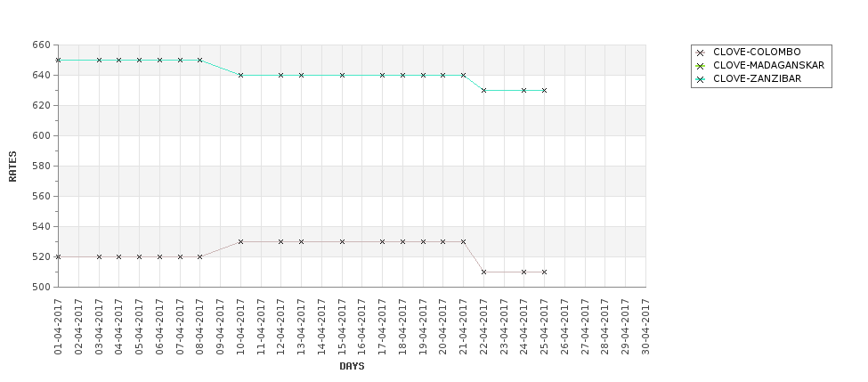Viewport: 868px width, 382px height.
Task: Select Colombo data point on 06-04-2017
Action: pyautogui.click(x=159, y=256)
